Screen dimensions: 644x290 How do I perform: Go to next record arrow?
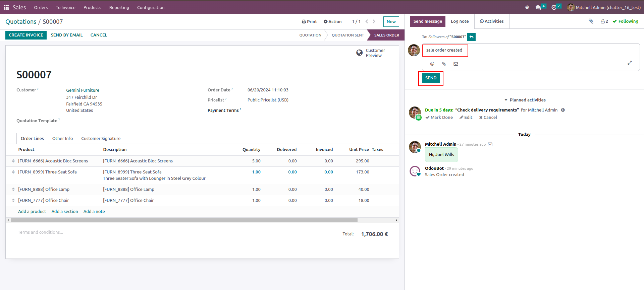pyautogui.click(x=374, y=21)
